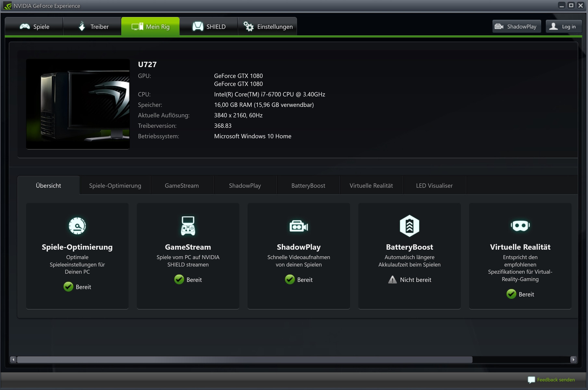Viewport: 588px width, 390px height.
Task: Click the gamepad icon on Spiele tab
Action: [x=25, y=27]
